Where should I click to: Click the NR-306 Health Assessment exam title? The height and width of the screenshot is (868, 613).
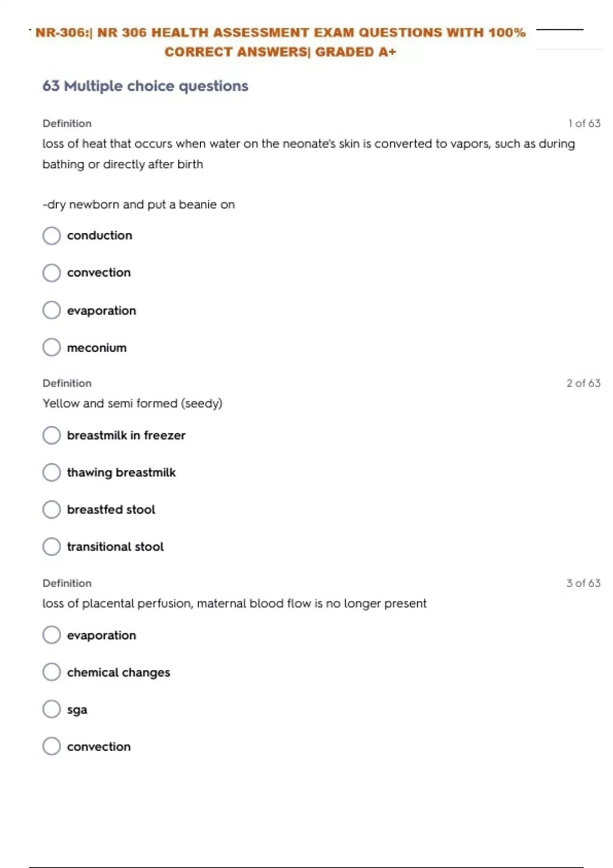tap(280, 42)
